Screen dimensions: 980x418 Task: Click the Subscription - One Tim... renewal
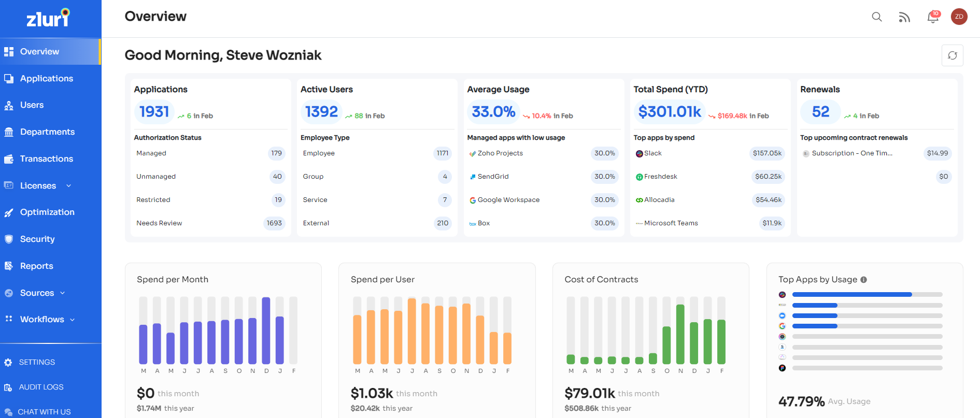pos(852,153)
